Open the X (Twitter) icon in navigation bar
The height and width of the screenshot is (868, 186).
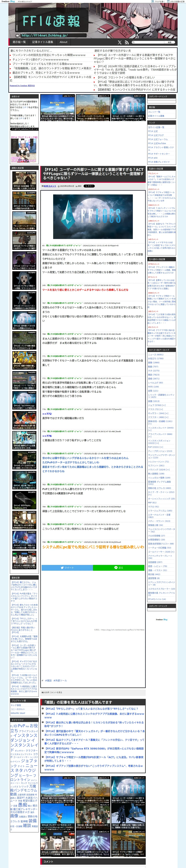(120, 42)
